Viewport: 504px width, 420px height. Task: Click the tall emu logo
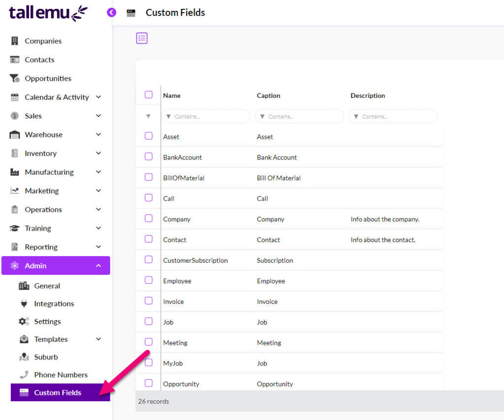point(48,13)
